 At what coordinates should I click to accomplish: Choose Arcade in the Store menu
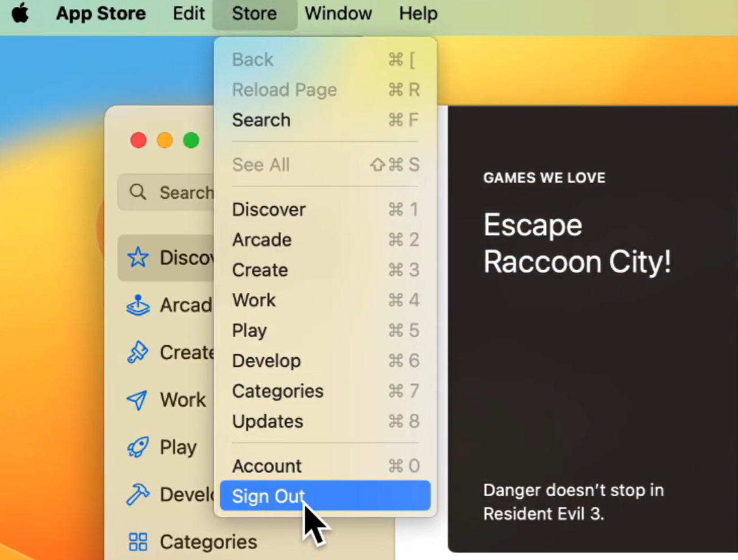click(x=325, y=240)
